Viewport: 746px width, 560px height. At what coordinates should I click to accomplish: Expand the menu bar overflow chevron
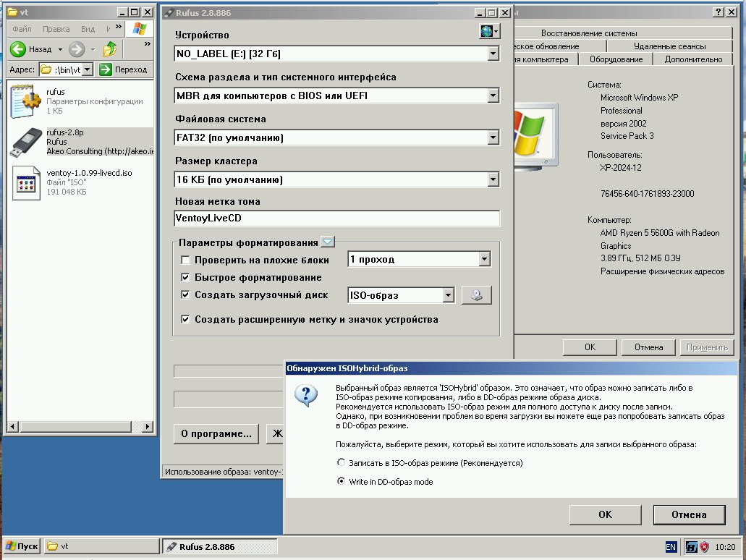coord(119,27)
